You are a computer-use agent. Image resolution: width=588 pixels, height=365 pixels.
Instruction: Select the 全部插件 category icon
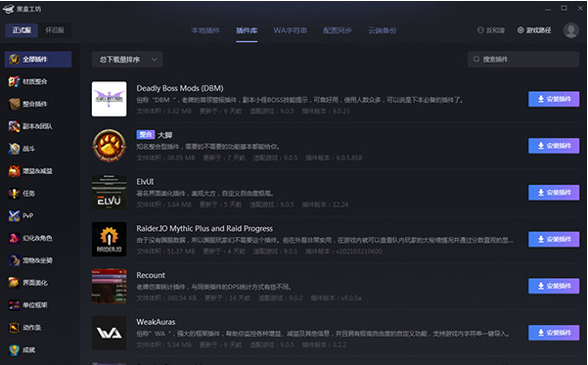[x=14, y=60]
